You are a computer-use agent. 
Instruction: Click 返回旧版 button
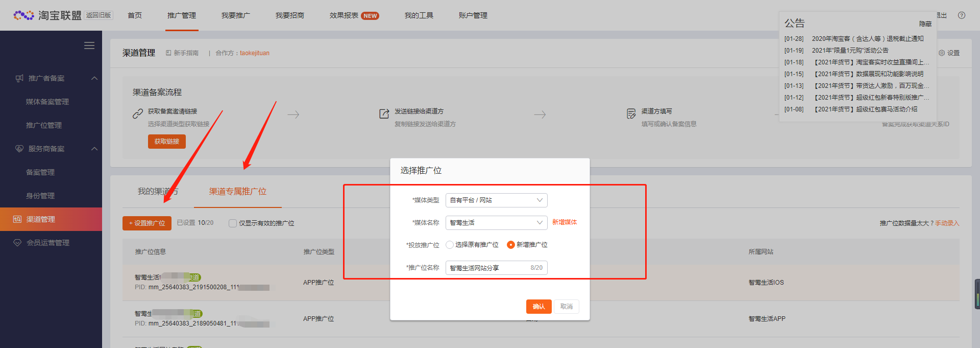tap(99, 15)
